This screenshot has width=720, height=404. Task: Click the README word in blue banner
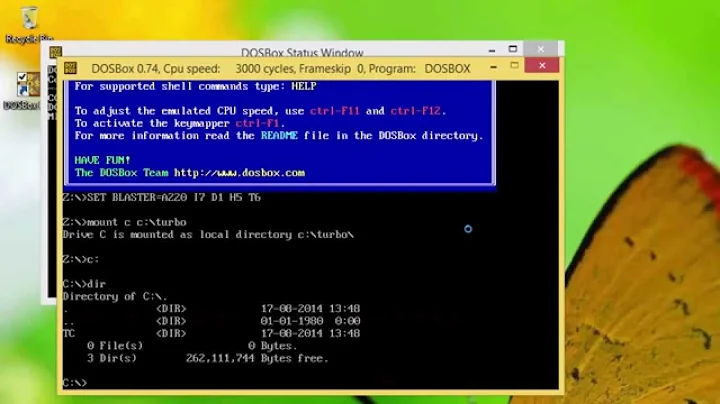[279, 136]
